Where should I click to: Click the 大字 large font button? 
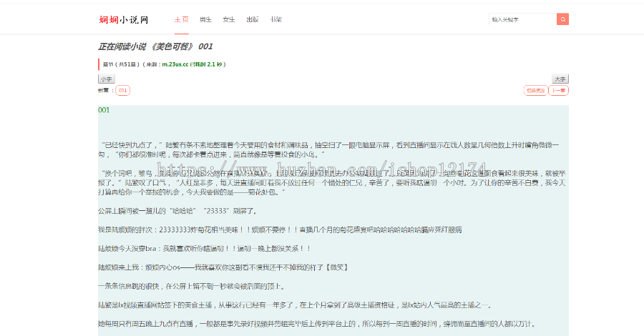click(560, 79)
